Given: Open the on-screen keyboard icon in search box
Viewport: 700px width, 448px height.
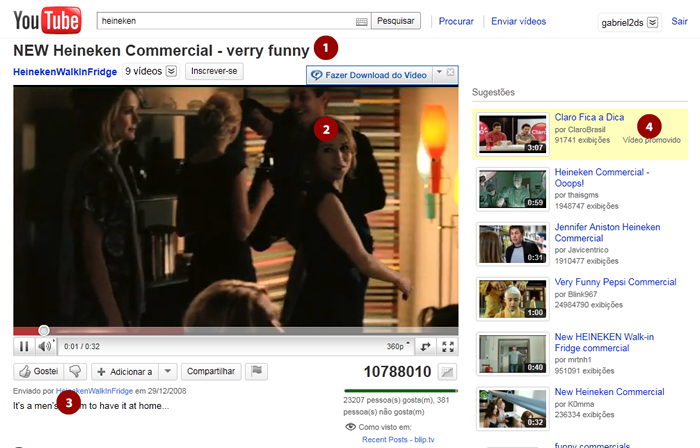Looking at the screenshot, I should [362, 21].
